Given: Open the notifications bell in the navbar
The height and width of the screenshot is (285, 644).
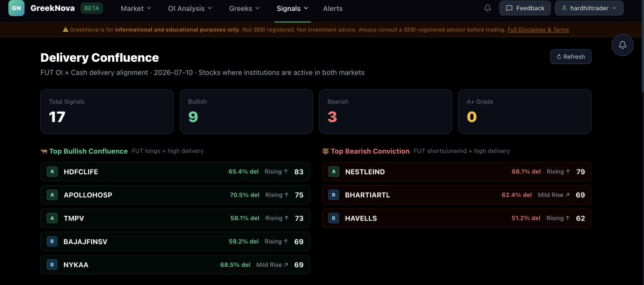Looking at the screenshot, I should click(487, 8).
